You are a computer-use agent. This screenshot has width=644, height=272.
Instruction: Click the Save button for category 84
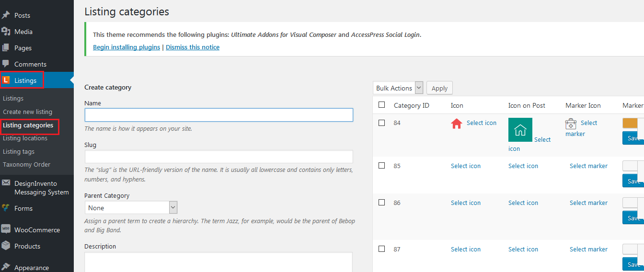click(633, 138)
